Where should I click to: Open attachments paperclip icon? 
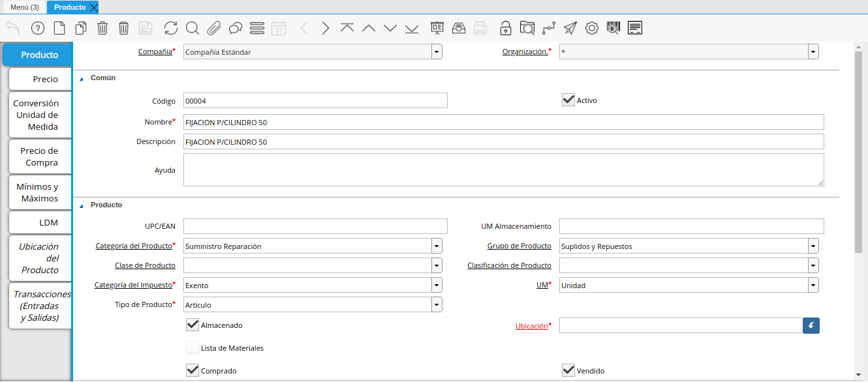point(213,28)
